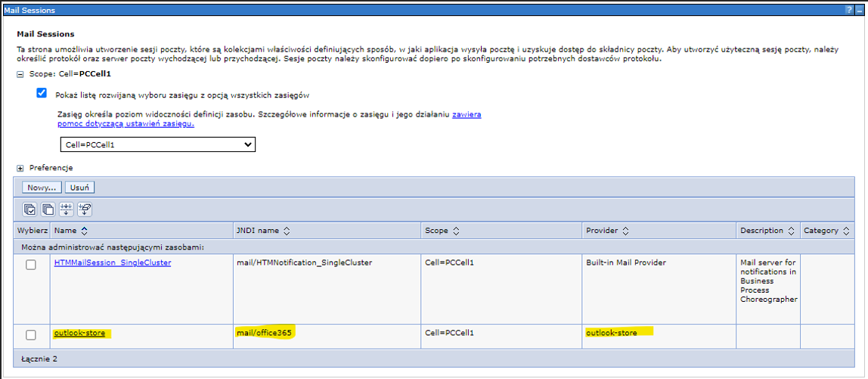Open the help question mark icon
The width and height of the screenshot is (868, 379).
click(848, 10)
